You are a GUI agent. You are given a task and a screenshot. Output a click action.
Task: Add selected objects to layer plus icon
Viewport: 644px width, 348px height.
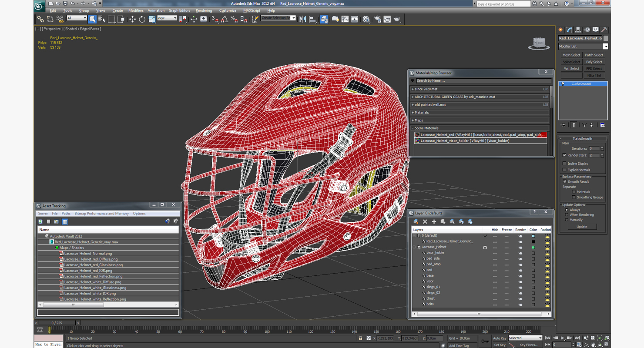point(434,221)
